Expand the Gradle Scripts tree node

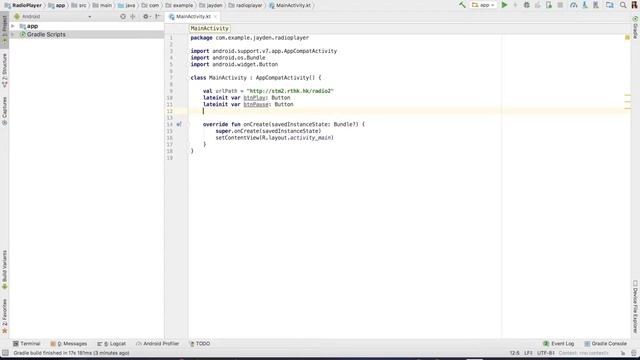pos(13,34)
